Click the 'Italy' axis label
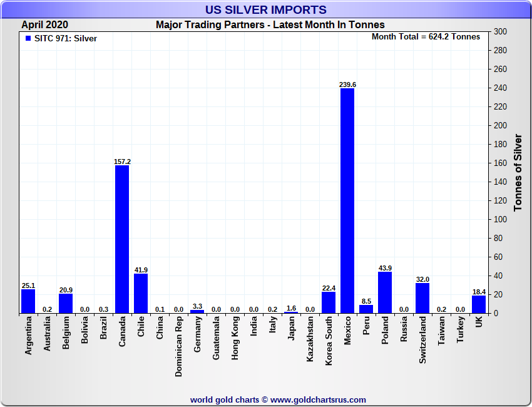The height and width of the screenshot is (407, 532). pyautogui.click(x=272, y=324)
